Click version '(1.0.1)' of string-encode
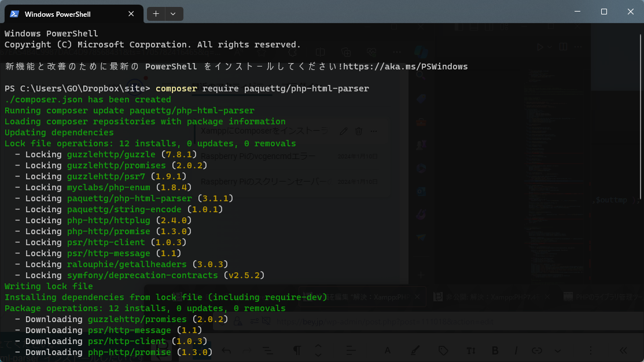 pos(205,209)
